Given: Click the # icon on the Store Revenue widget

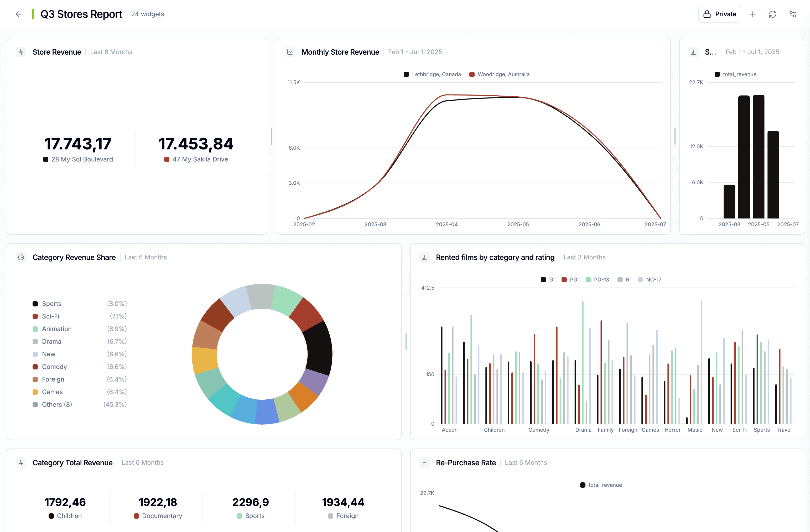Looking at the screenshot, I should (21, 52).
